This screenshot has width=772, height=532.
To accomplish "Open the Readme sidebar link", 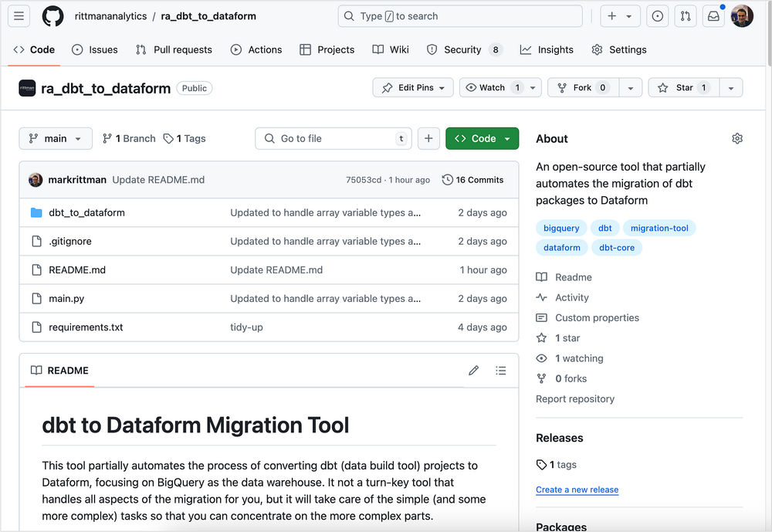I will tap(564, 277).
